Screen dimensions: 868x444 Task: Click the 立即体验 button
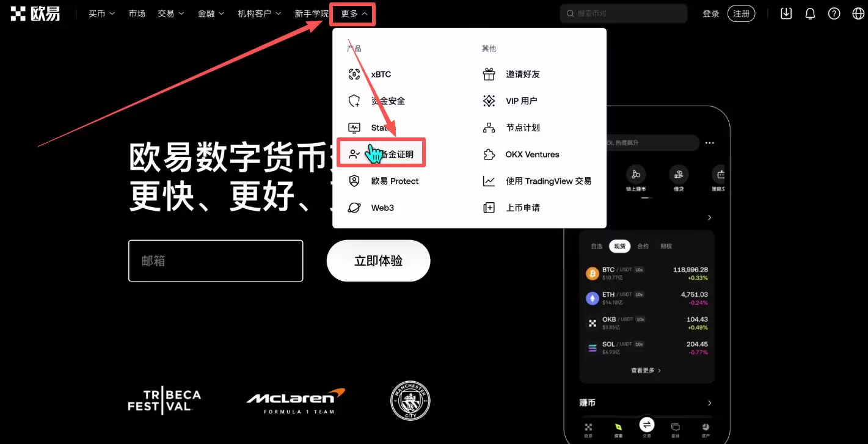(378, 260)
